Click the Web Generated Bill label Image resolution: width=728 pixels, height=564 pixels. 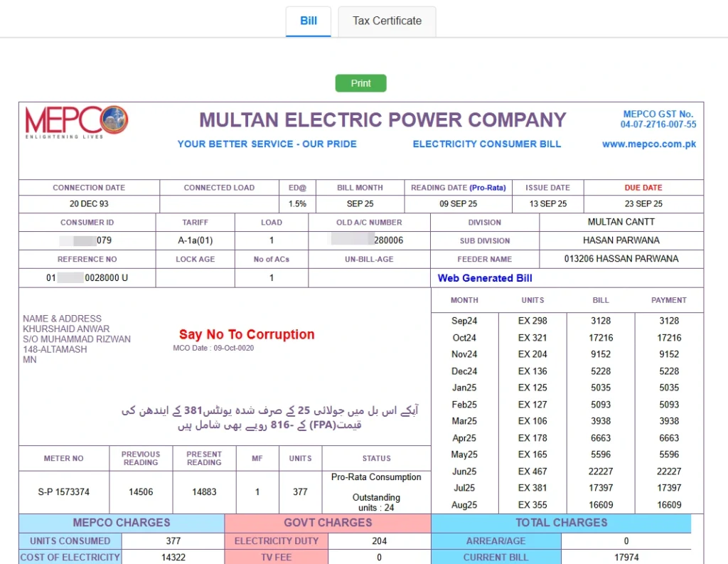(484, 278)
